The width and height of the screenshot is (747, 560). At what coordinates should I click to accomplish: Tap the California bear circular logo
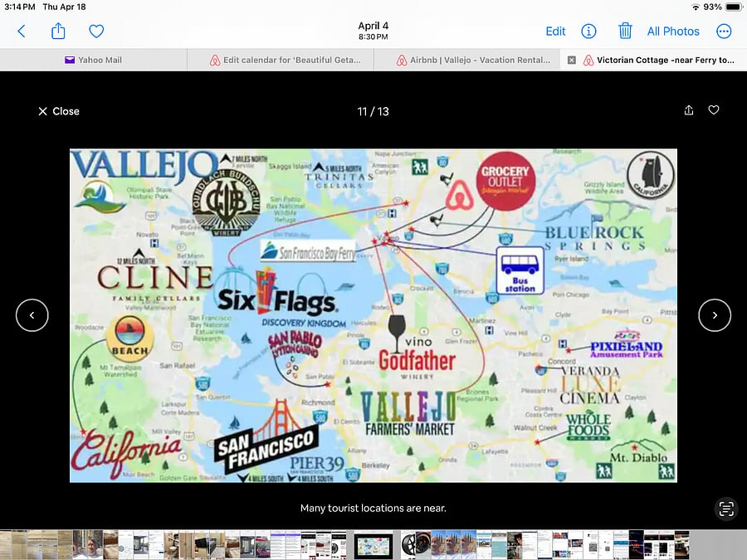point(651,176)
